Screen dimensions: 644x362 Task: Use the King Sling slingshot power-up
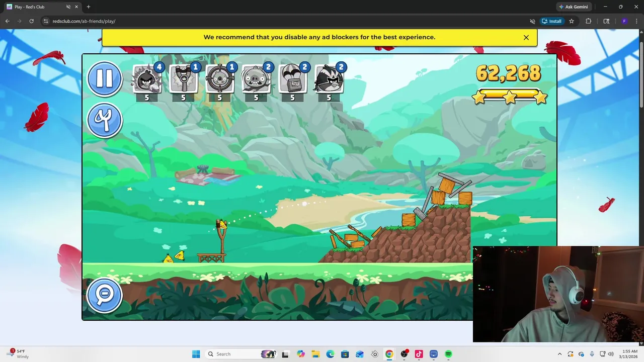click(183, 82)
